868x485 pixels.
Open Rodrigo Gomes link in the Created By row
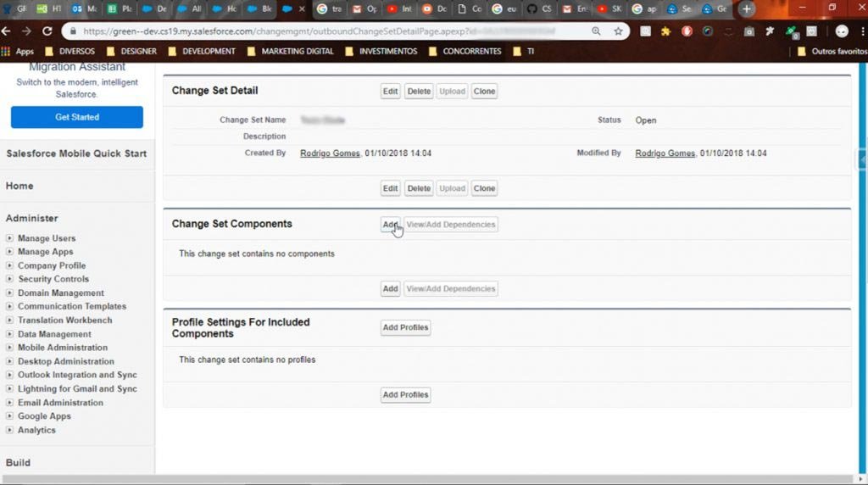330,153
